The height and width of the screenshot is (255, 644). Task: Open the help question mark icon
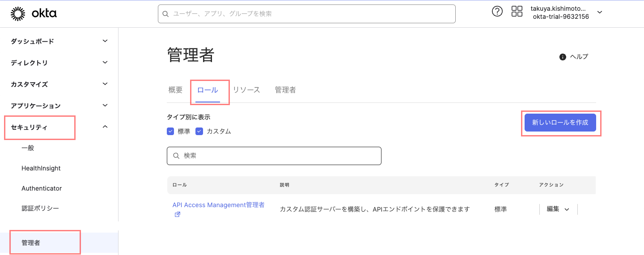[x=497, y=12]
